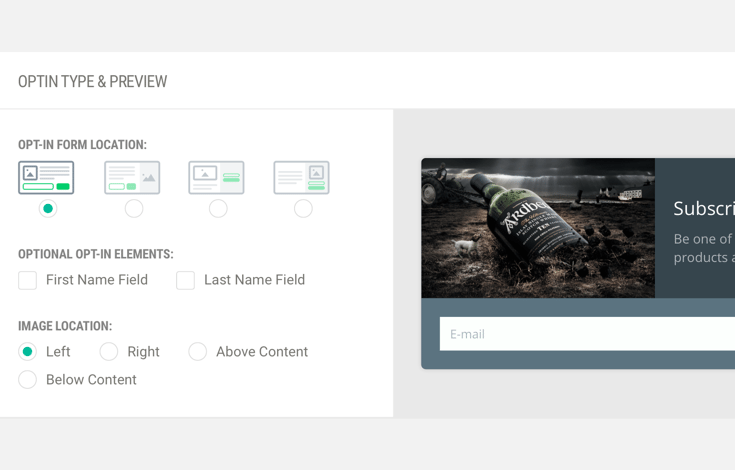Screen dimensions: 735x470
Task: Enable the Last Name Field checkbox
Action: [186, 281]
